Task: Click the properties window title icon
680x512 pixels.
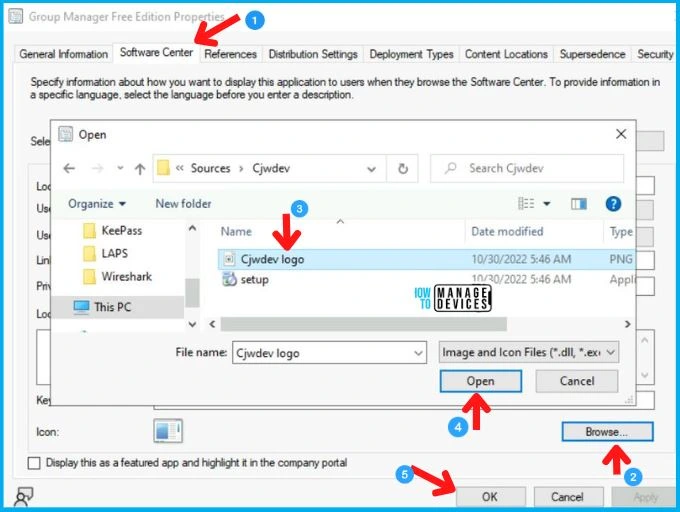Action: click(x=16, y=16)
